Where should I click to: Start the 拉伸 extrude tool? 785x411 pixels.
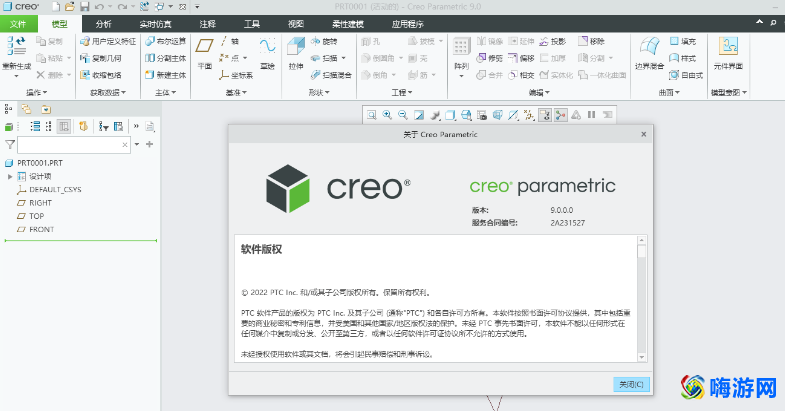[x=296, y=53]
